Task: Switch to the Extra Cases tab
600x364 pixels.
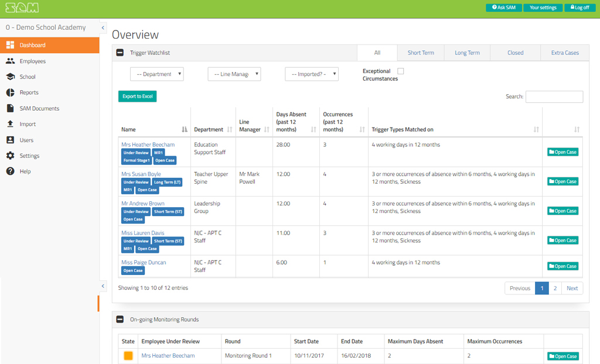Action: 565,53
